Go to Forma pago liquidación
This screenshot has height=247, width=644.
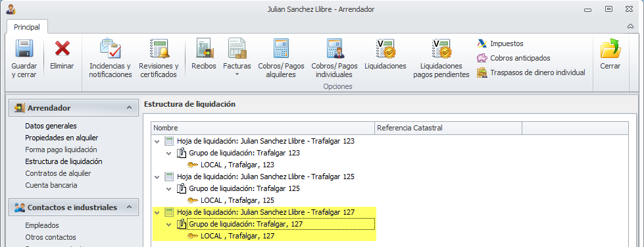[61, 150]
